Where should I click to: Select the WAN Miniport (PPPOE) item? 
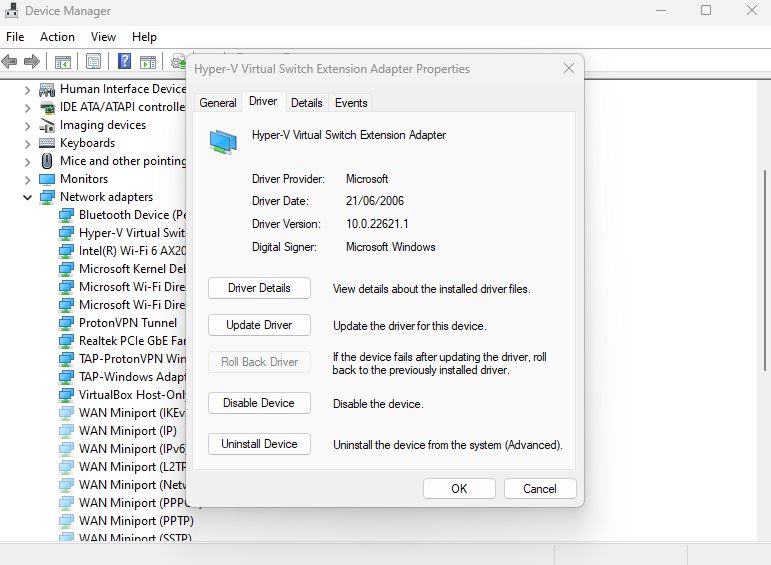click(x=132, y=503)
